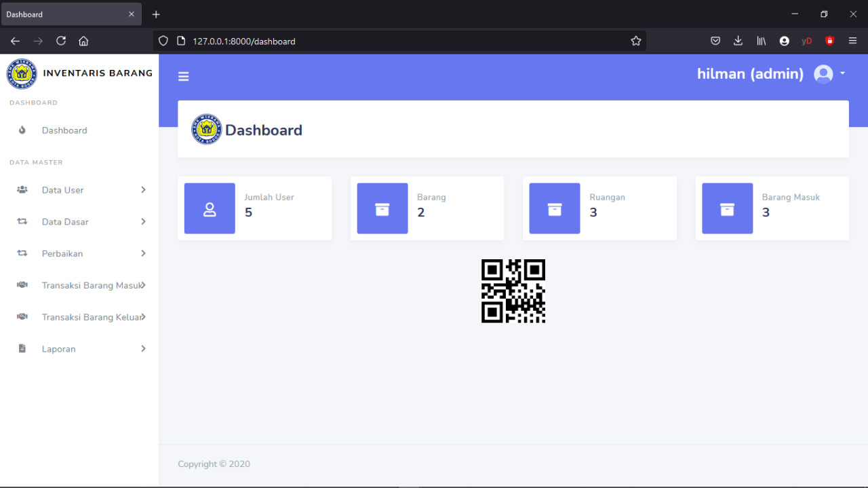This screenshot has width=868, height=488.
Task: Click the Barang Masuk card icon
Action: pyautogui.click(x=727, y=208)
